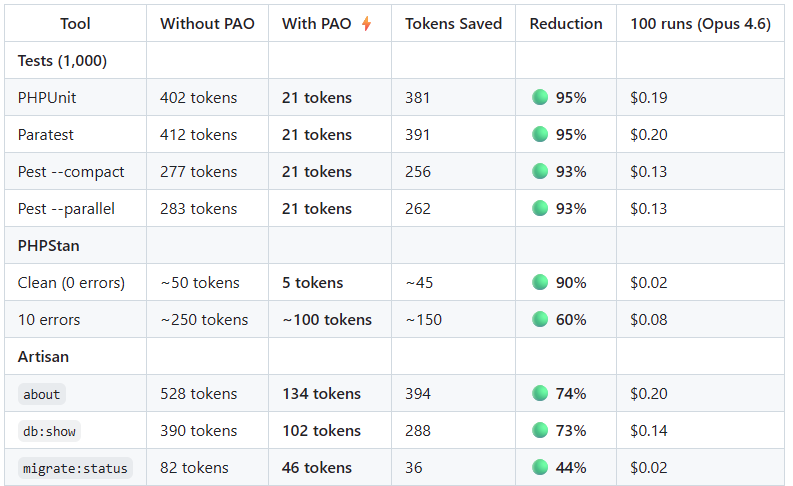Click the green circle in the about row
793x486 pixels.
tap(540, 394)
